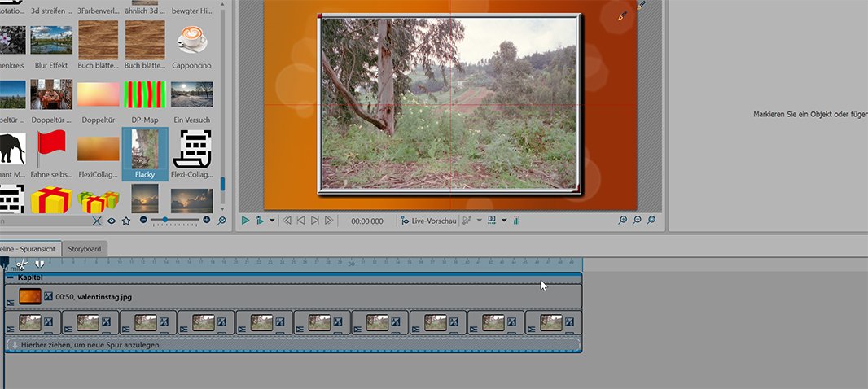
Task: Increase thumbnail size with plus icon
Action: click(x=206, y=221)
